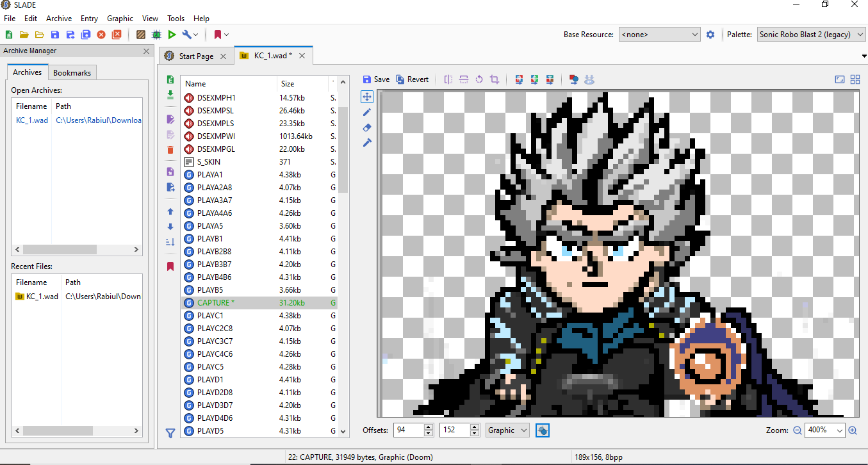Click the Mirror horizontally icon
This screenshot has height=465, width=868.
(x=448, y=79)
